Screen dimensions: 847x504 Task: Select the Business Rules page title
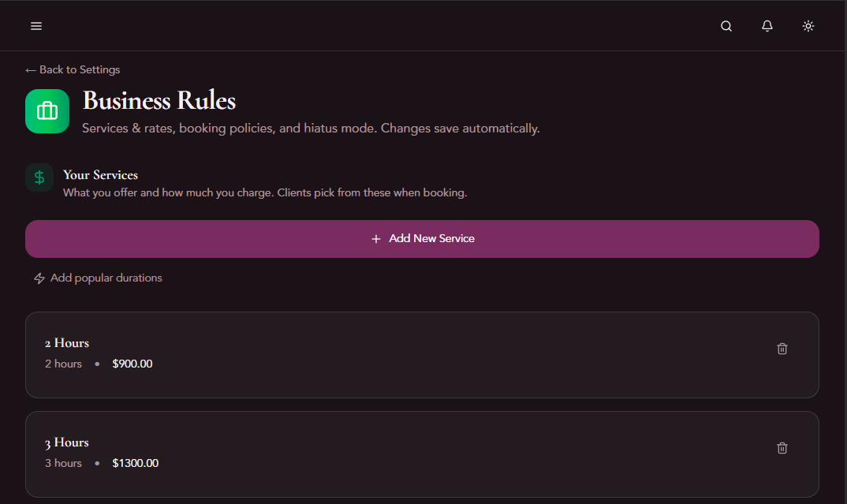tap(159, 101)
